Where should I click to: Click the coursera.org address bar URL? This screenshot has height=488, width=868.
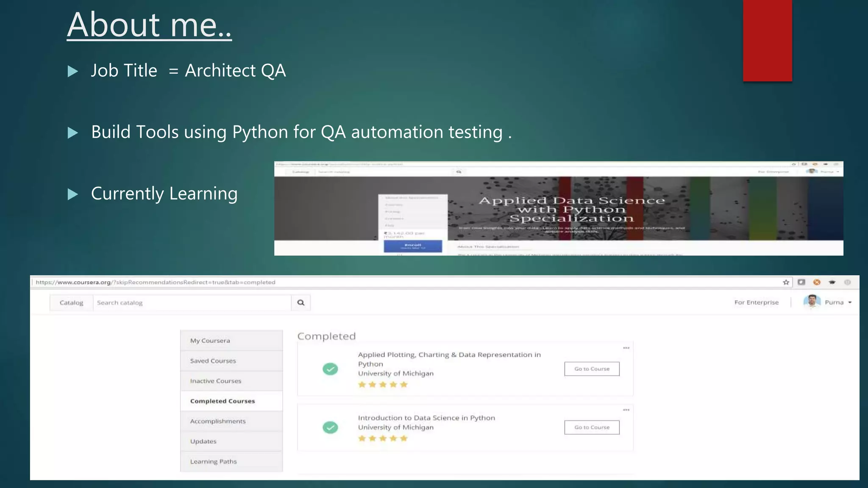pyautogui.click(x=155, y=282)
